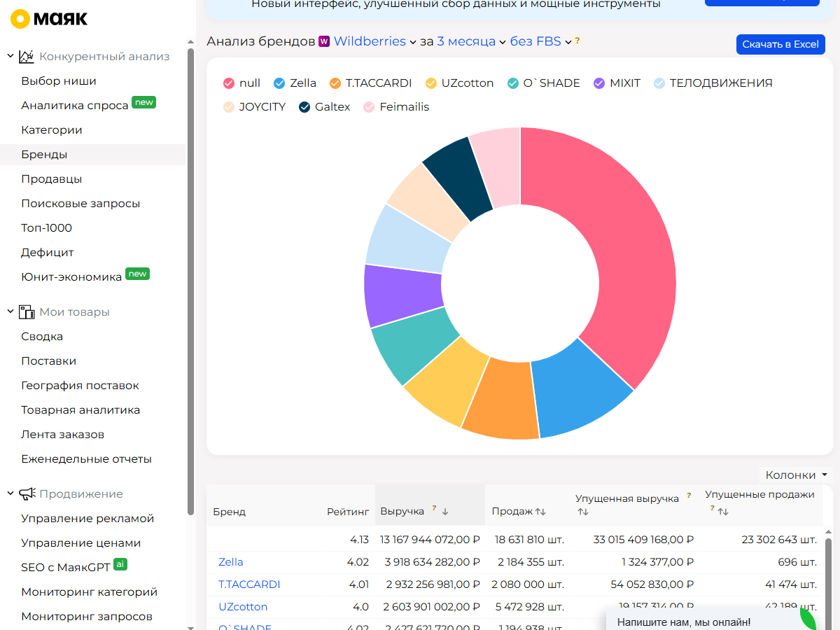Open the Wildberries marketplace dropdown
The height and width of the screenshot is (630, 840).
pos(374,41)
